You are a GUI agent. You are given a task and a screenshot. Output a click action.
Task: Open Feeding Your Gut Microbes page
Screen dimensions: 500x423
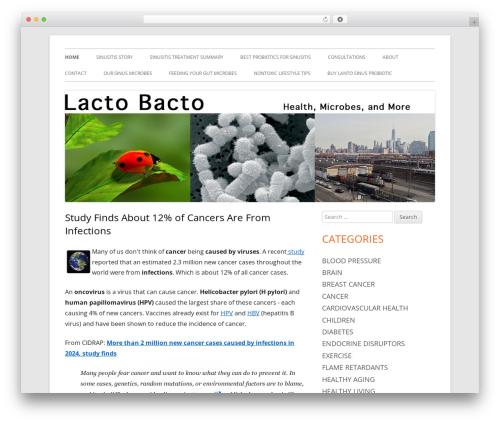203,73
